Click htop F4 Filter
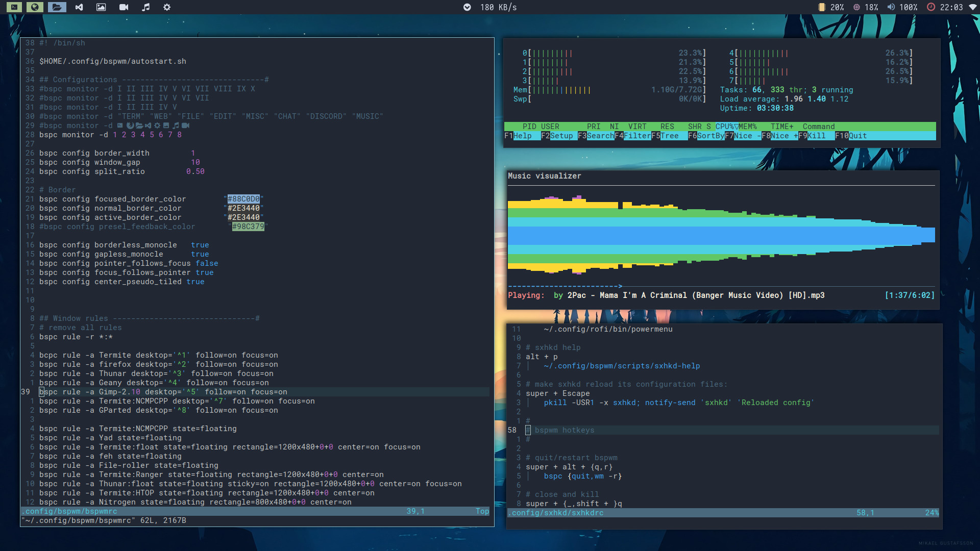The width and height of the screenshot is (980, 551). coord(633,136)
